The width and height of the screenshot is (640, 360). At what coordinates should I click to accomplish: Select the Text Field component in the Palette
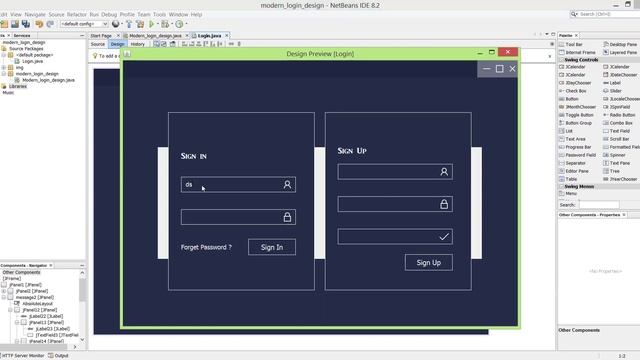click(x=616, y=131)
